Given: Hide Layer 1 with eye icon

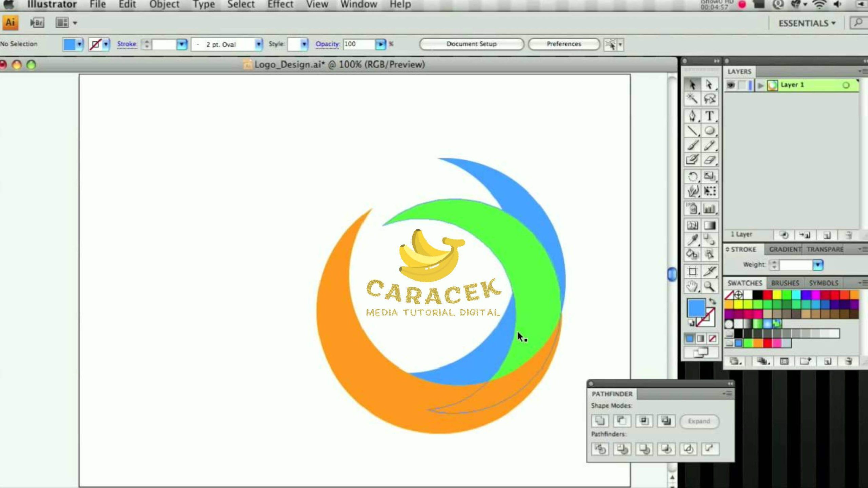Looking at the screenshot, I should (x=731, y=85).
